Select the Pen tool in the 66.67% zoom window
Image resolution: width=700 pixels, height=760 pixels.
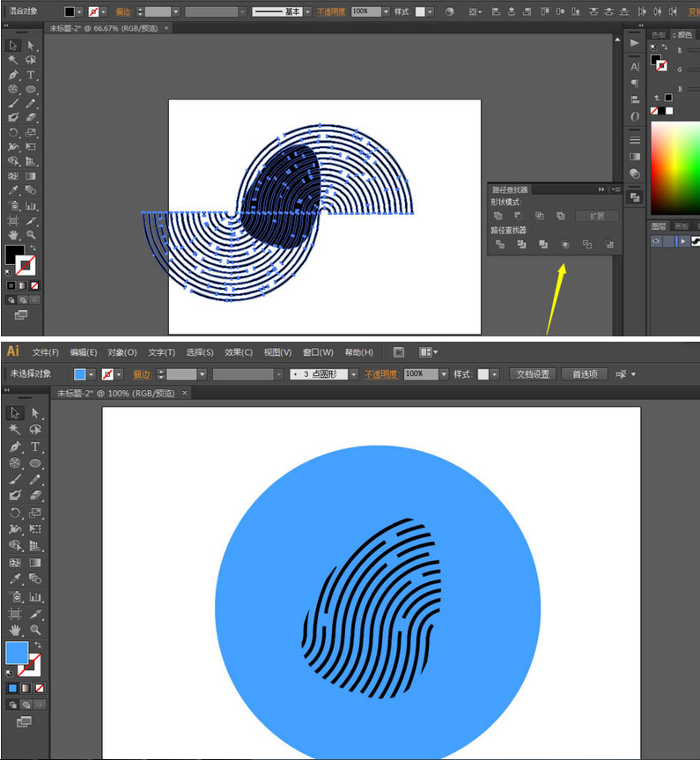pos(13,75)
